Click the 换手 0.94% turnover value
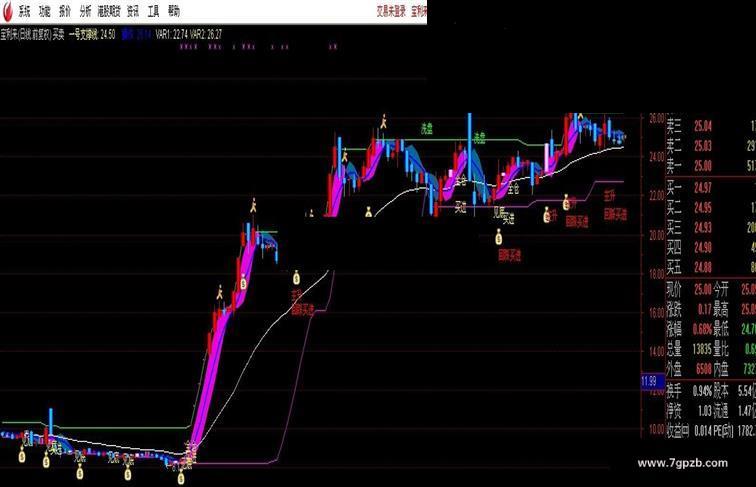 (x=702, y=391)
